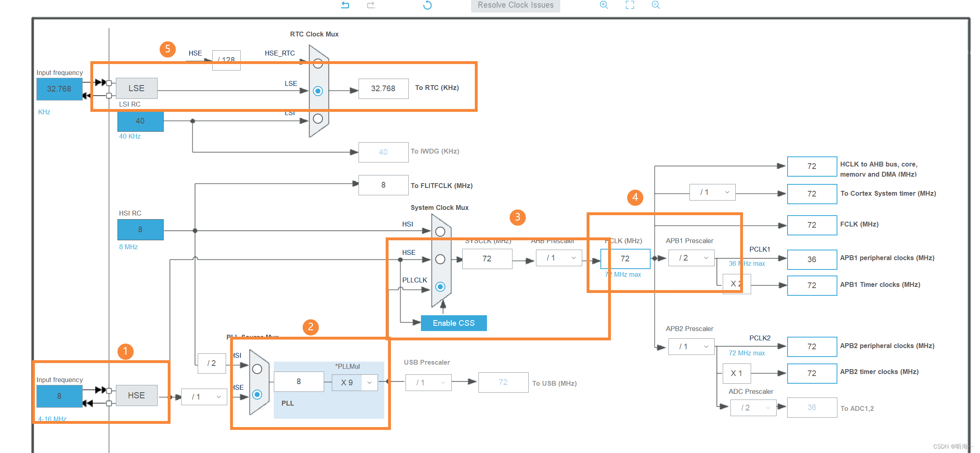Click the LSE input frequency 32.768 field
This screenshot has width=980, height=453.
(x=59, y=89)
